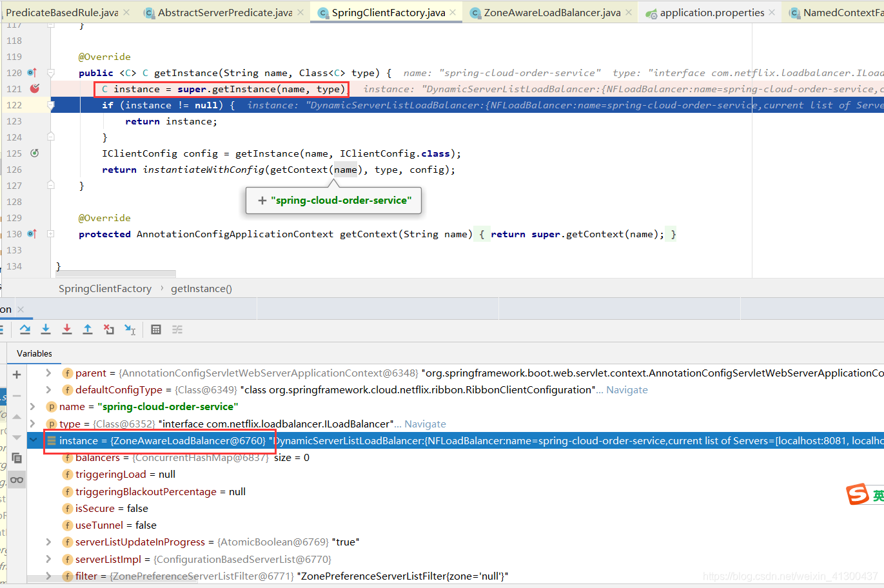Move watch down with the down arrow

[x=17, y=437]
